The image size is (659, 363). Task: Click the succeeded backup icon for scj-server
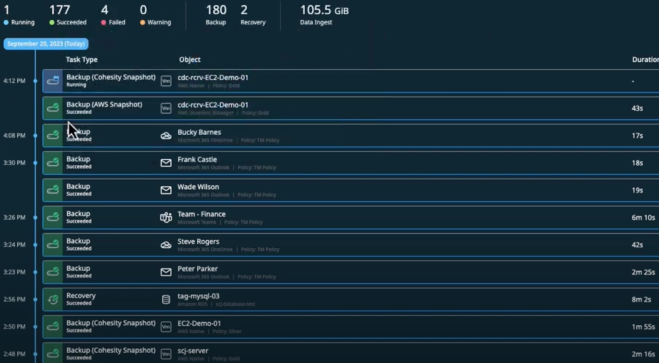[x=53, y=353]
